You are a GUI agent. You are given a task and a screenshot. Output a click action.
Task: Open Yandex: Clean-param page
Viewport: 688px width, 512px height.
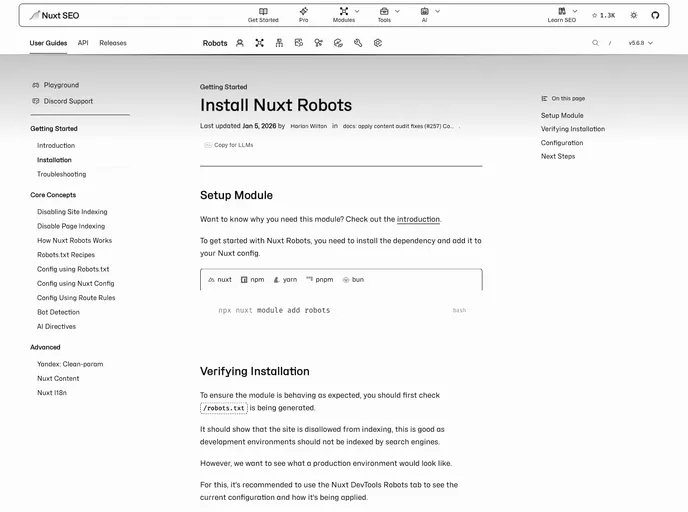pyautogui.click(x=70, y=364)
